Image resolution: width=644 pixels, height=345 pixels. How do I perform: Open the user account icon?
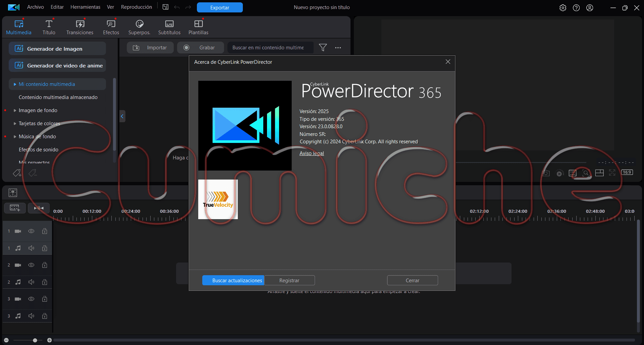[x=590, y=8]
